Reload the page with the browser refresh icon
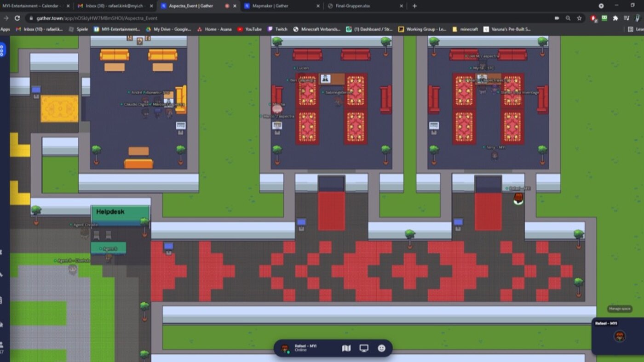 [x=17, y=18]
